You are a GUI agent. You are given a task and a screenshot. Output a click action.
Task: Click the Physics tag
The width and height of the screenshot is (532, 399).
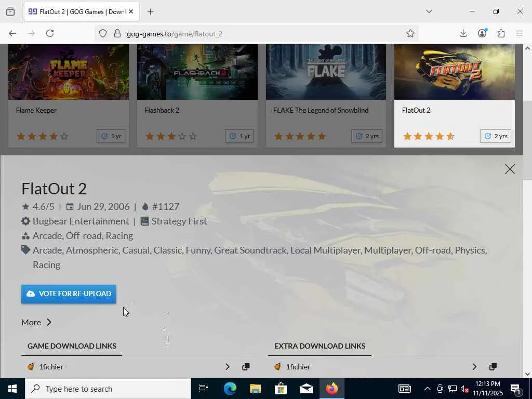[470, 250]
